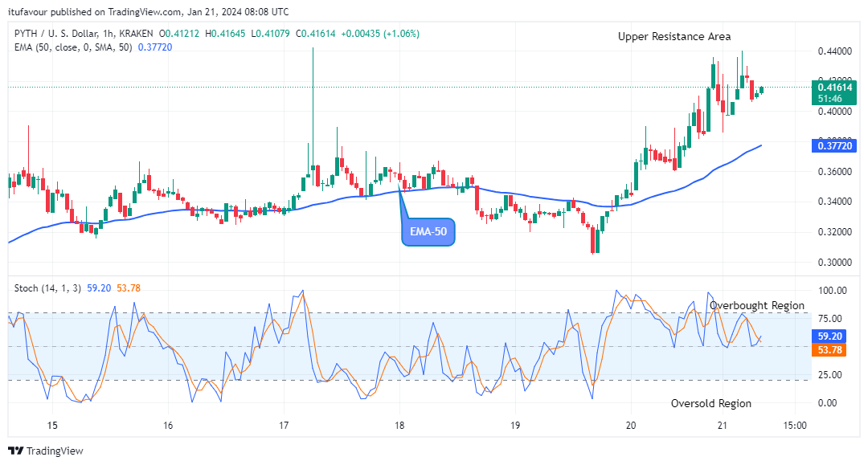Click the 0.32000 price axis label
Image resolution: width=868 pixels, height=465 pixels.
(x=835, y=232)
